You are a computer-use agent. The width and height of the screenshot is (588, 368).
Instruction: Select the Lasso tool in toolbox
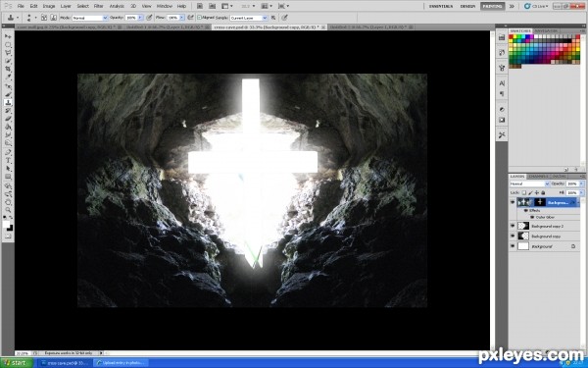click(8, 53)
